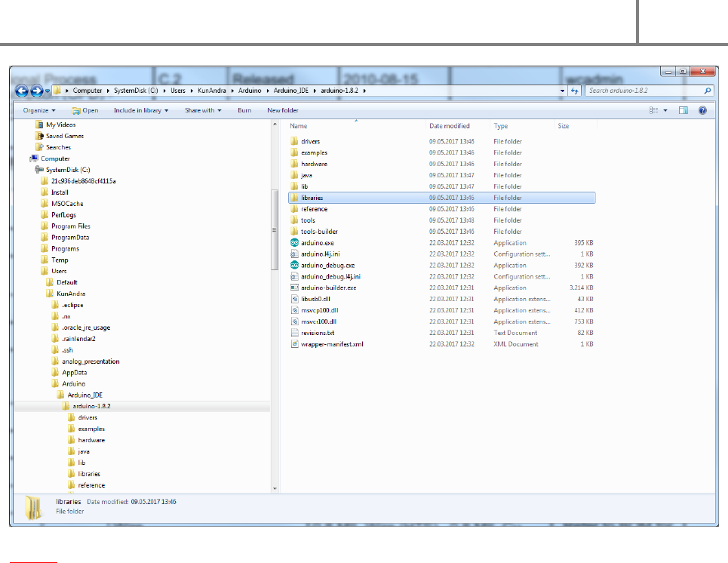Click the Saved Games icon in tree

click(x=39, y=136)
